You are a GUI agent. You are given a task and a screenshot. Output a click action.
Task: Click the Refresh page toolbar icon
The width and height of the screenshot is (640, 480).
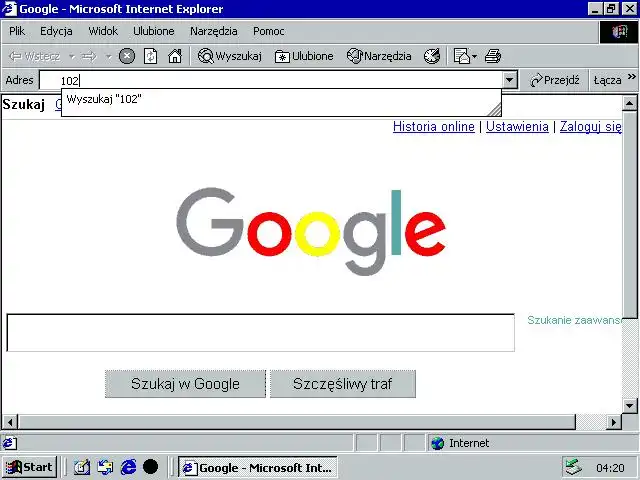pyautogui.click(x=151, y=56)
